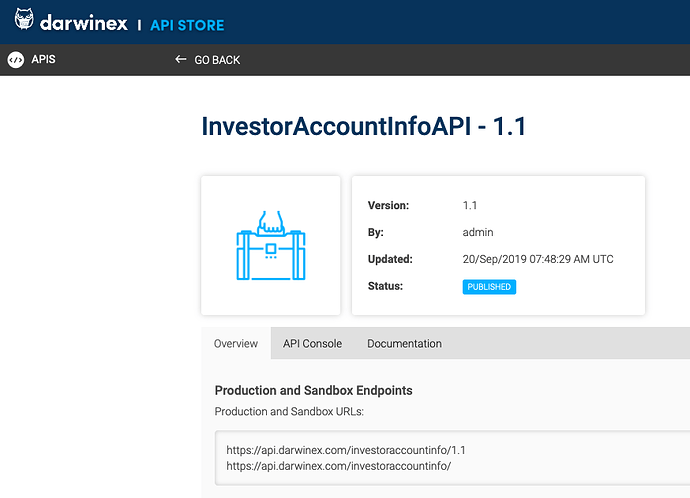Viewport: 690px width, 498px height.
Task: Switch to the Documentation tab
Action: point(404,344)
